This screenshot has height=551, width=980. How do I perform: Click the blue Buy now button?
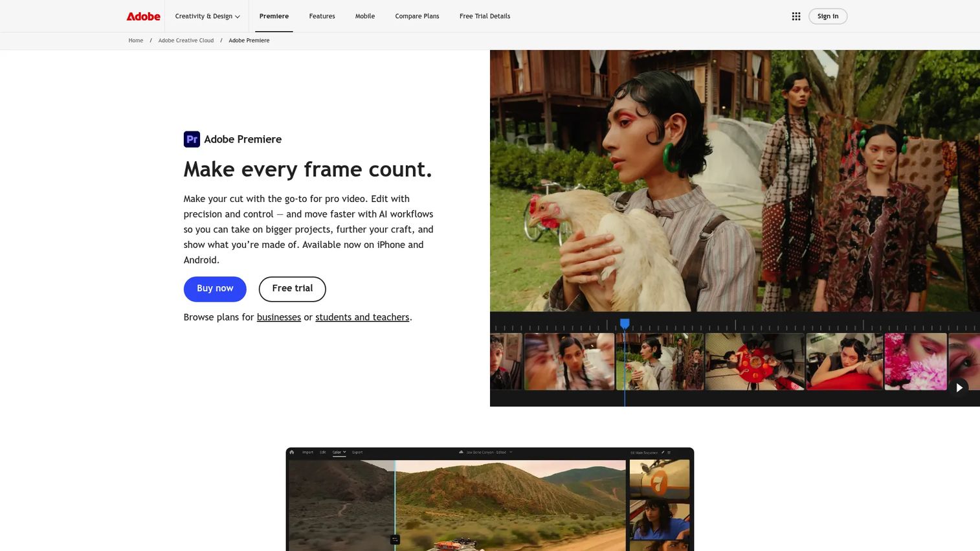coord(215,289)
